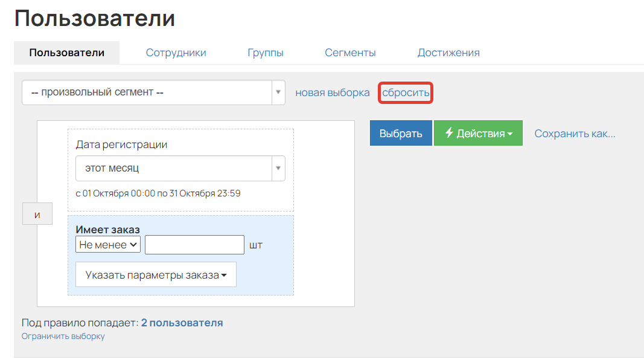Switch to the Пользователи tab

[x=66, y=53]
